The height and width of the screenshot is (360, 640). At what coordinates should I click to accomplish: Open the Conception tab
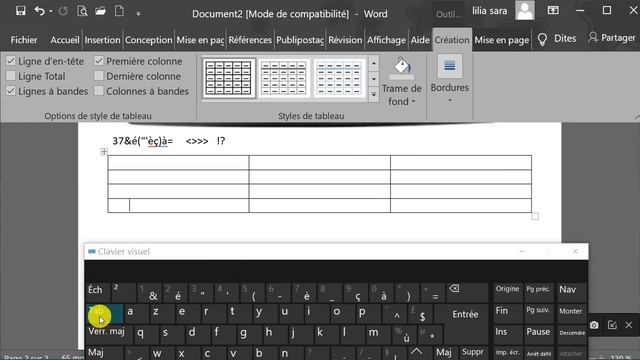[148, 40]
